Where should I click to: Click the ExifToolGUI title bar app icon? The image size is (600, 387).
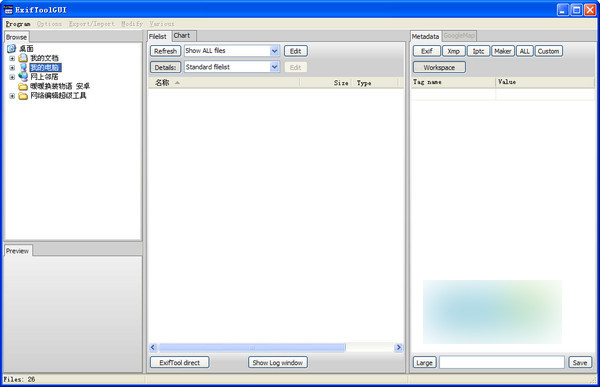8,10
